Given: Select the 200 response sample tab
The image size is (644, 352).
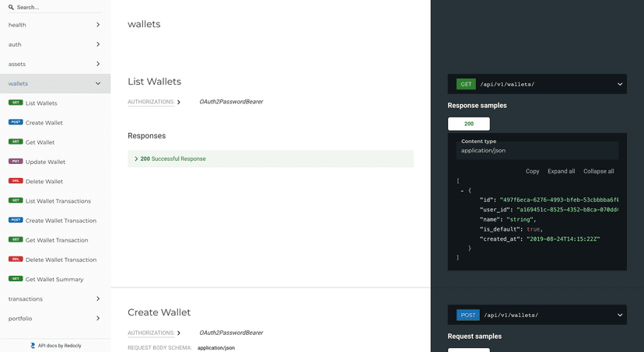Looking at the screenshot, I should [469, 124].
